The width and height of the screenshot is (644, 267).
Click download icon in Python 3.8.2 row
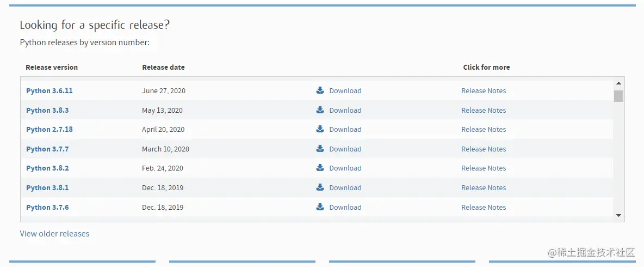point(320,167)
